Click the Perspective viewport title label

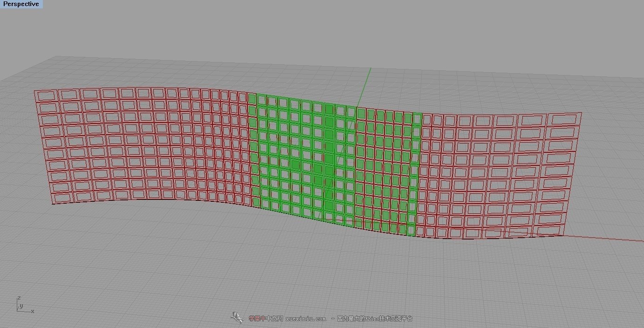pyautogui.click(x=21, y=4)
